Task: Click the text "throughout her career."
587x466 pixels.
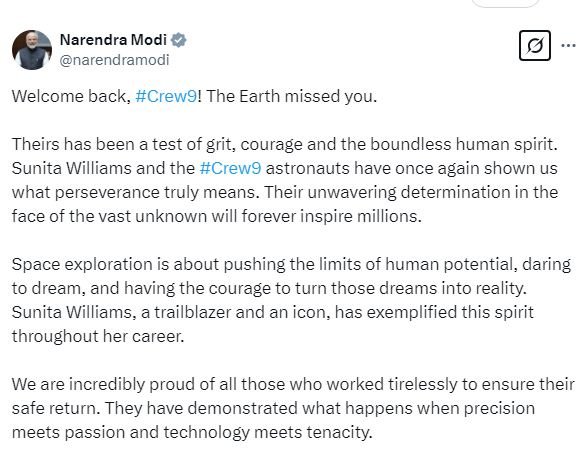Action: coord(98,336)
